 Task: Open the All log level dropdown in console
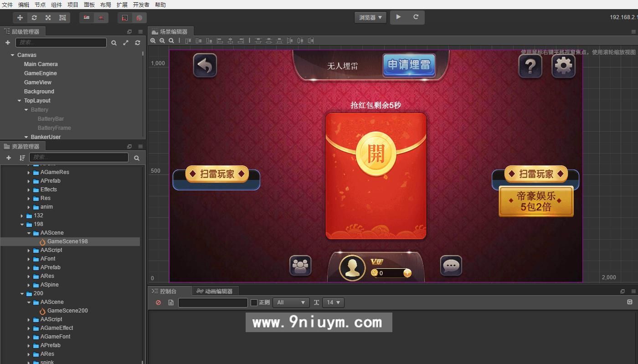pyautogui.click(x=291, y=302)
